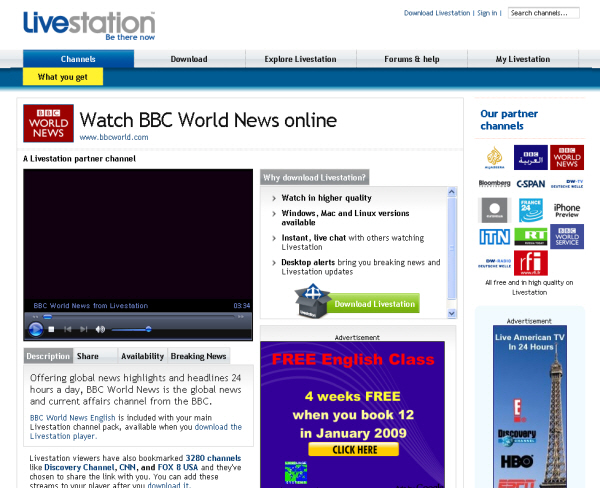
Task: Switch to the Share tab
Action: click(95, 356)
